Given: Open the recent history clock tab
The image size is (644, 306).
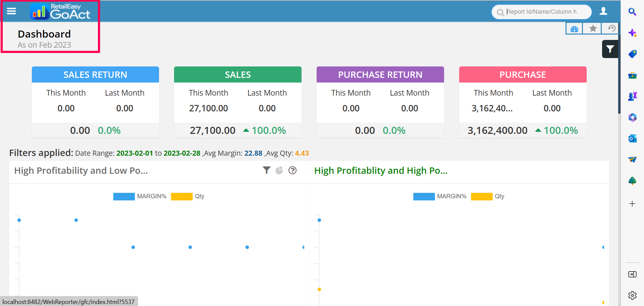Looking at the screenshot, I should [611, 29].
